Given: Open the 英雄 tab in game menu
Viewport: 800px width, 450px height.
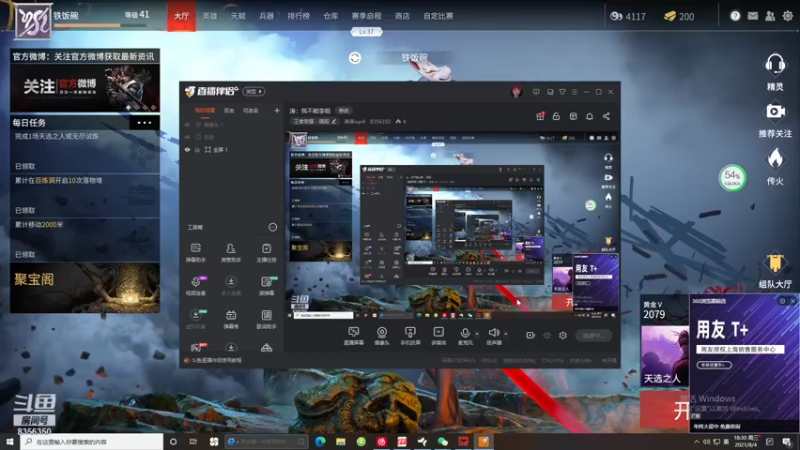Looking at the screenshot, I should coord(210,16).
